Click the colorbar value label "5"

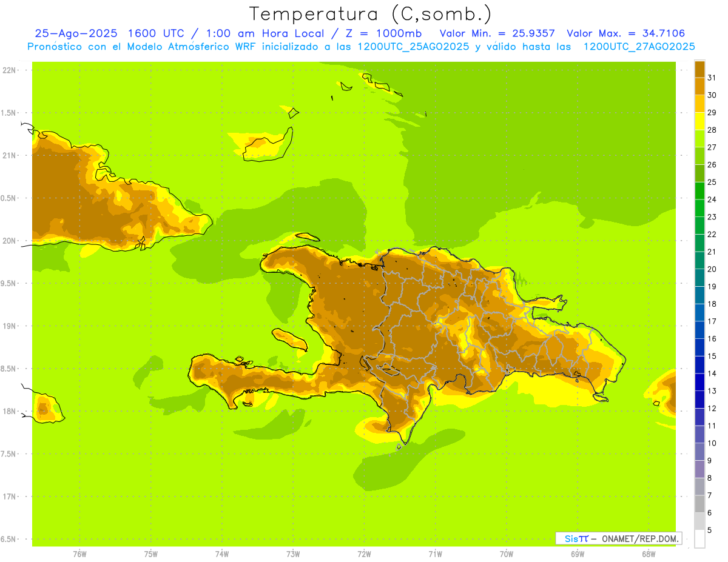tap(710, 530)
